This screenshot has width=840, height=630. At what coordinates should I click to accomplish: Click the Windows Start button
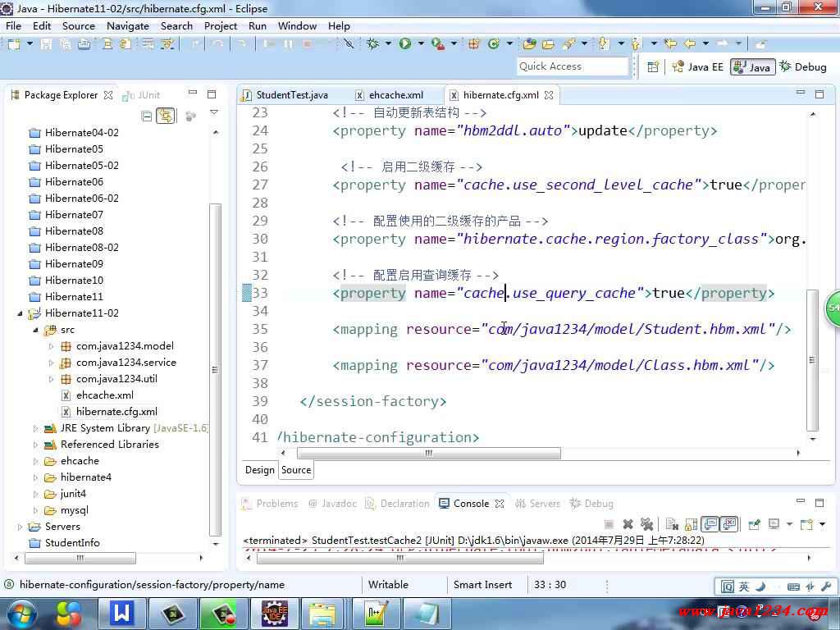point(21,614)
